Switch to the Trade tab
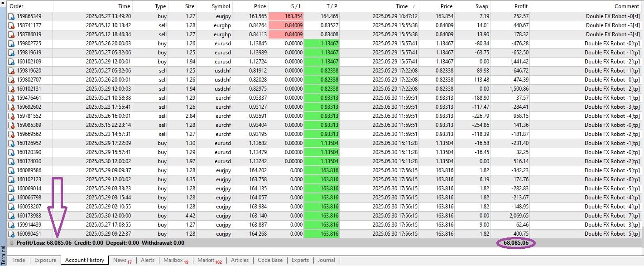 19,260
